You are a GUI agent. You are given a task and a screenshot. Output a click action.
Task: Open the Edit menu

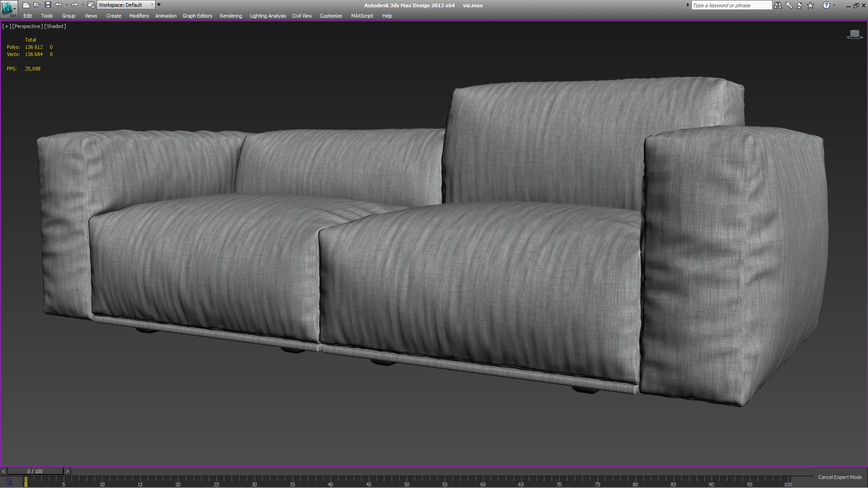pyautogui.click(x=28, y=16)
